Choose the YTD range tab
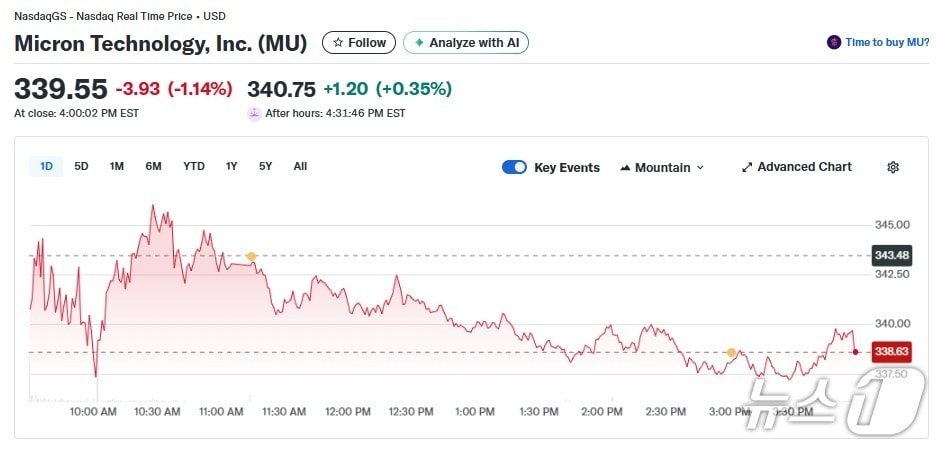Viewport: 939px width, 449px height. tap(194, 166)
